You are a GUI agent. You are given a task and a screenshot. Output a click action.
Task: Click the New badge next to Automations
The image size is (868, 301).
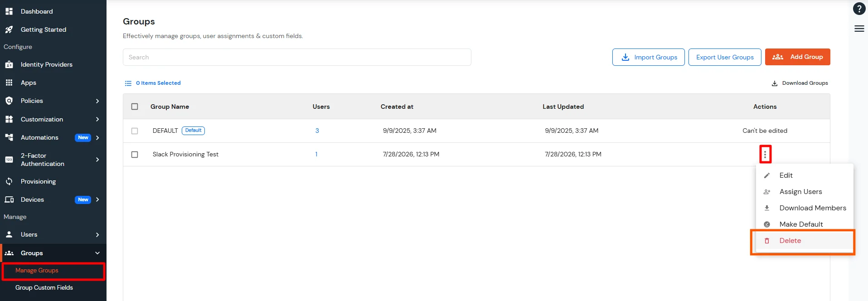pos(83,137)
